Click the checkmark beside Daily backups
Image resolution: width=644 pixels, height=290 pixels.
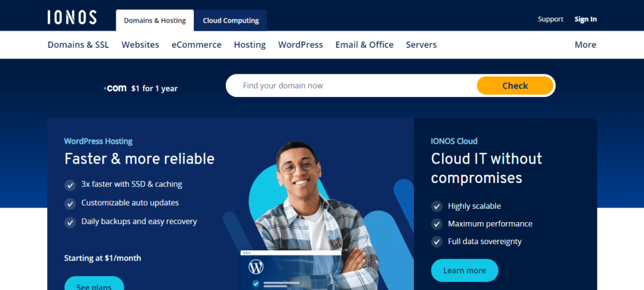point(70,223)
